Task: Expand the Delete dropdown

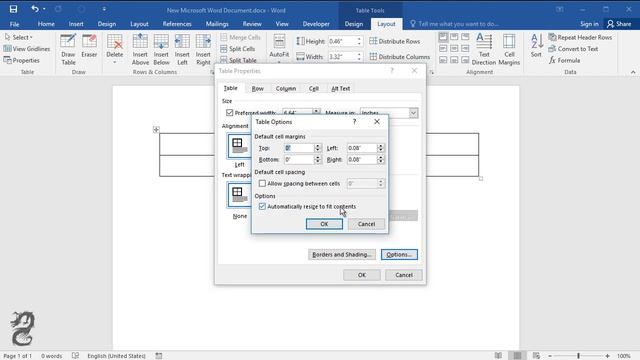Action: coord(115,62)
